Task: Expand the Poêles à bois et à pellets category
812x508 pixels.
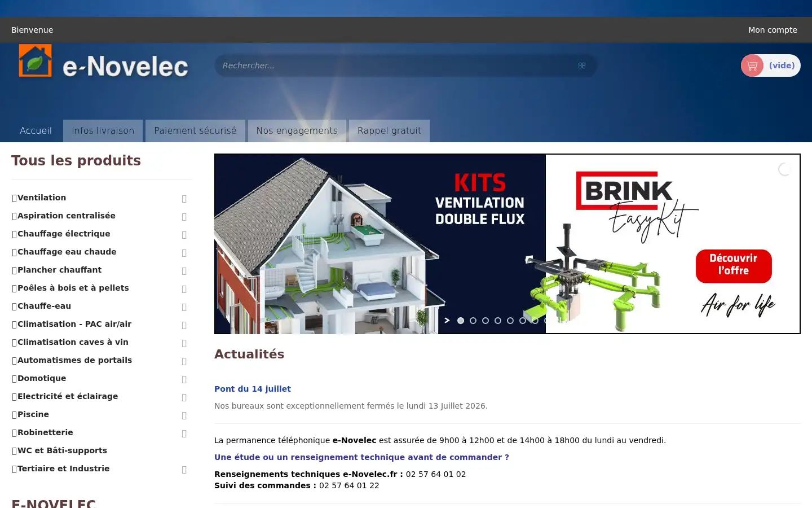Action: click(x=184, y=289)
